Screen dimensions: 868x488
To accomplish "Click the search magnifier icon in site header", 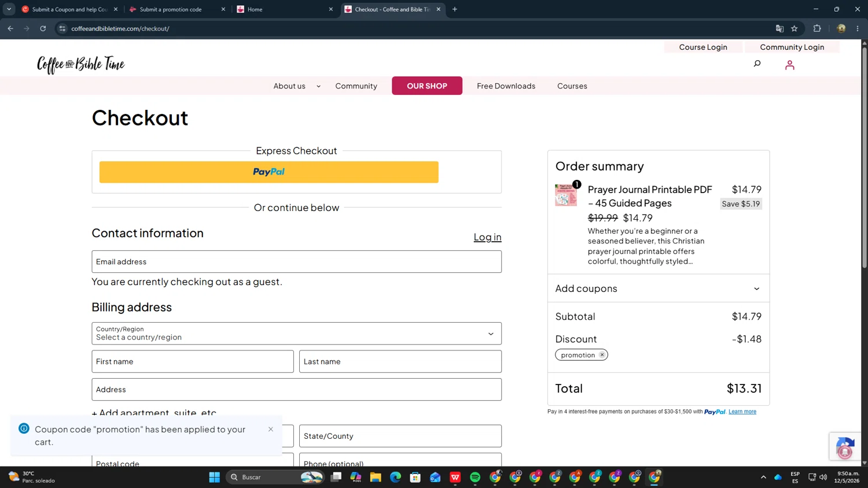I will (757, 64).
